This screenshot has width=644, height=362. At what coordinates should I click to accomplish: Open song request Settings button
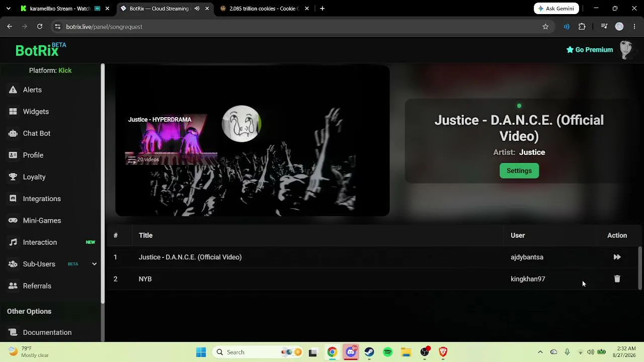519,171
